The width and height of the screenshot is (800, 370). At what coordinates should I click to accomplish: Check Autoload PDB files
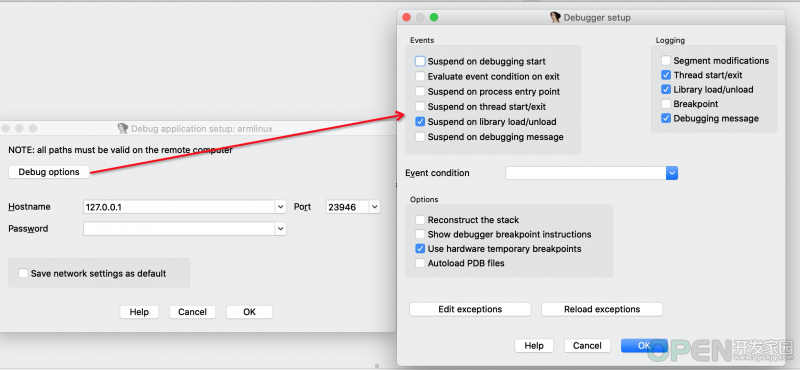pos(420,263)
